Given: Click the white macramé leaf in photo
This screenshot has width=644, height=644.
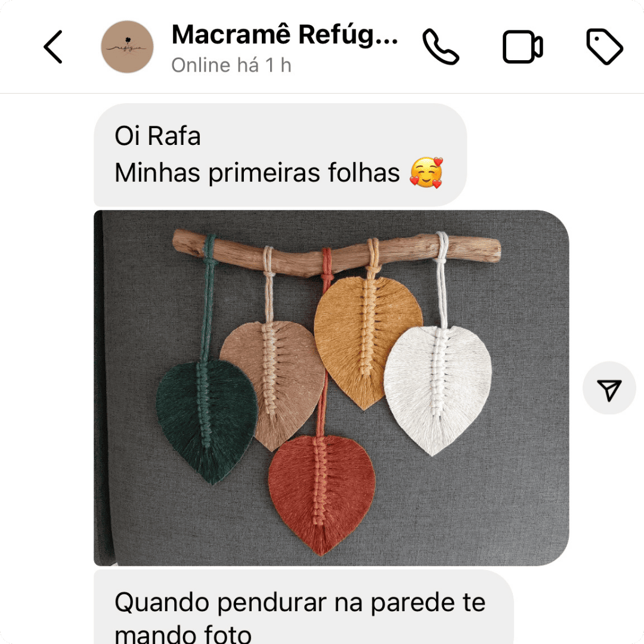Looking at the screenshot, I should coord(438,389).
